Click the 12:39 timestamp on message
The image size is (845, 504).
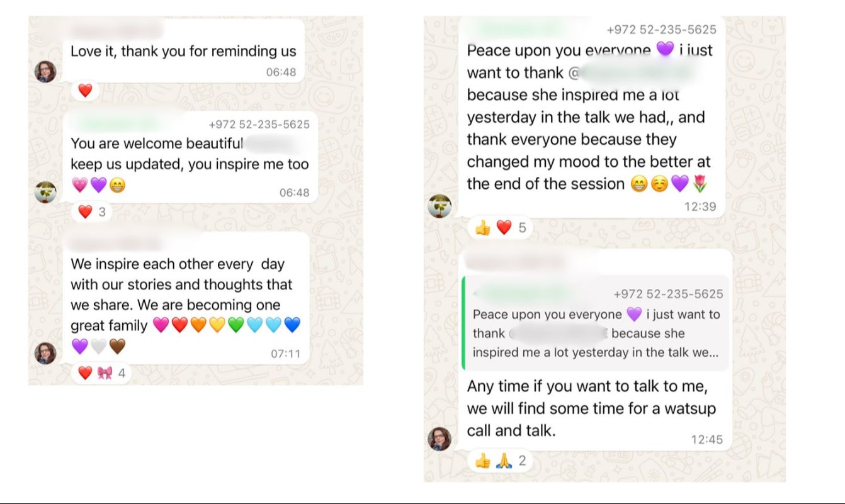(700, 206)
